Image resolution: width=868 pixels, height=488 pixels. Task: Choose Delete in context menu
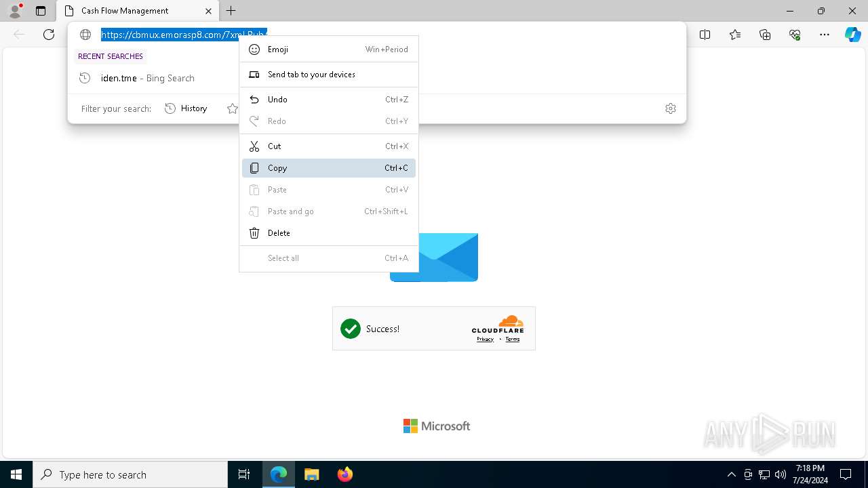[x=329, y=233]
